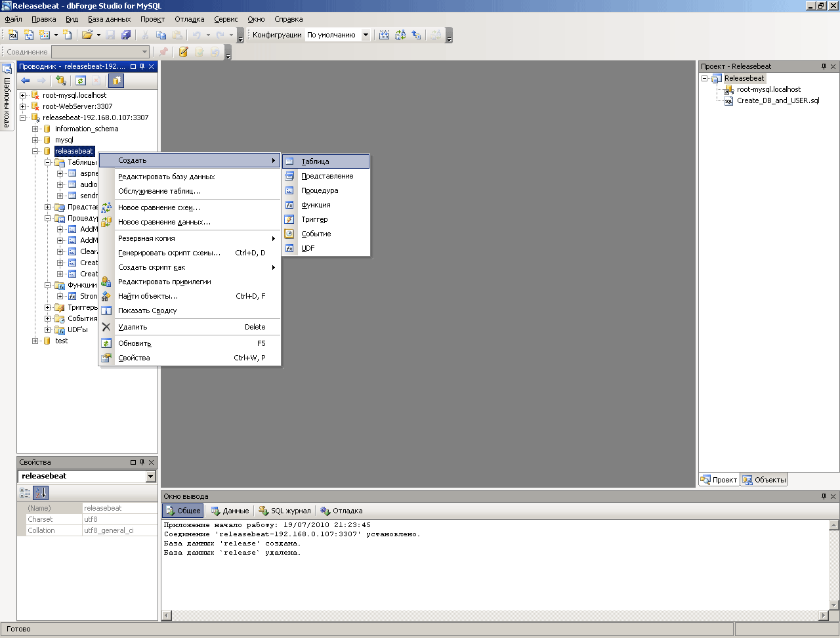Click the new connection icon in Проводник toolbar
Screen dimensions: 840x638
pos(61,81)
